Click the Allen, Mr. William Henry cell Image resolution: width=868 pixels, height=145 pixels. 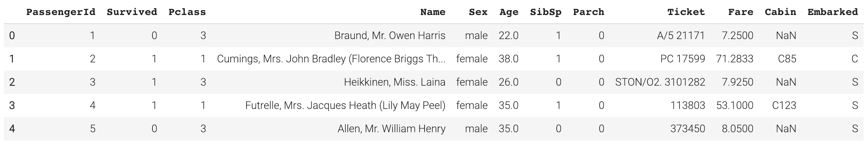391,129
